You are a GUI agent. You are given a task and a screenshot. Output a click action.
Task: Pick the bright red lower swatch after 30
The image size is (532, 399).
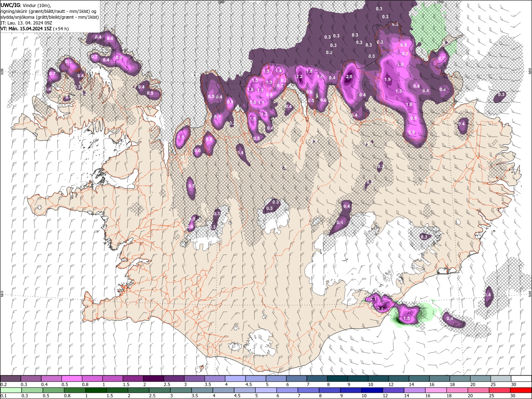[520, 390]
